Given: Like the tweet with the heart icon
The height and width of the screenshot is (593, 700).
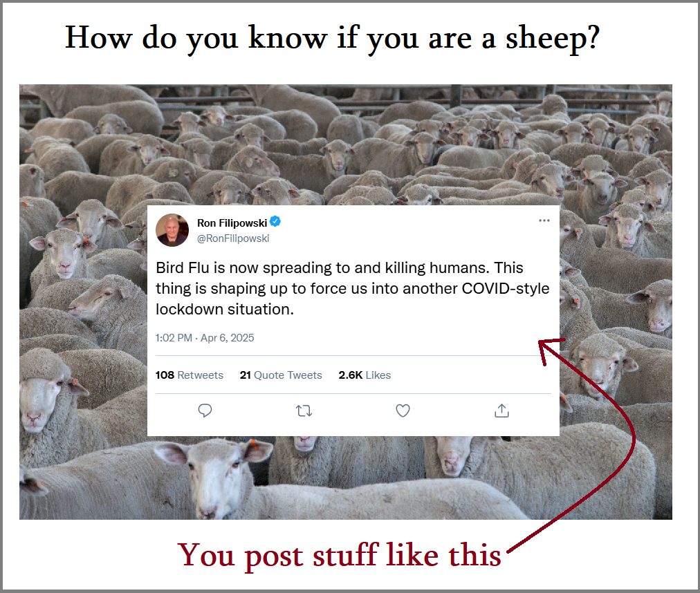Looking at the screenshot, I should pos(403,411).
